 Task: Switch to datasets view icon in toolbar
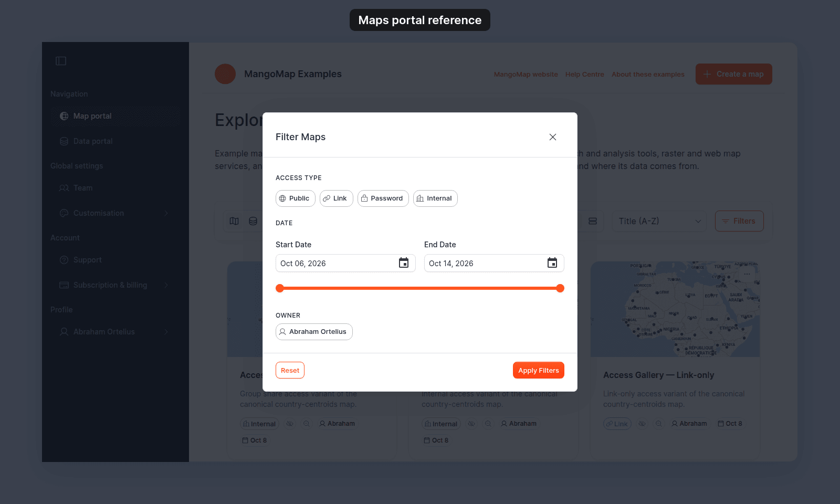pyautogui.click(x=253, y=222)
